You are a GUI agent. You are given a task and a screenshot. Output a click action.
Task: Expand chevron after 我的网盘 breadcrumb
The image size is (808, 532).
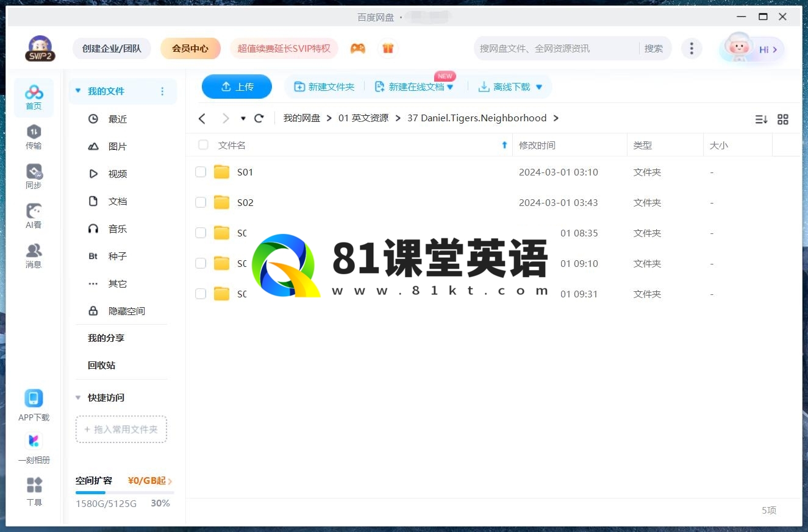pos(329,118)
